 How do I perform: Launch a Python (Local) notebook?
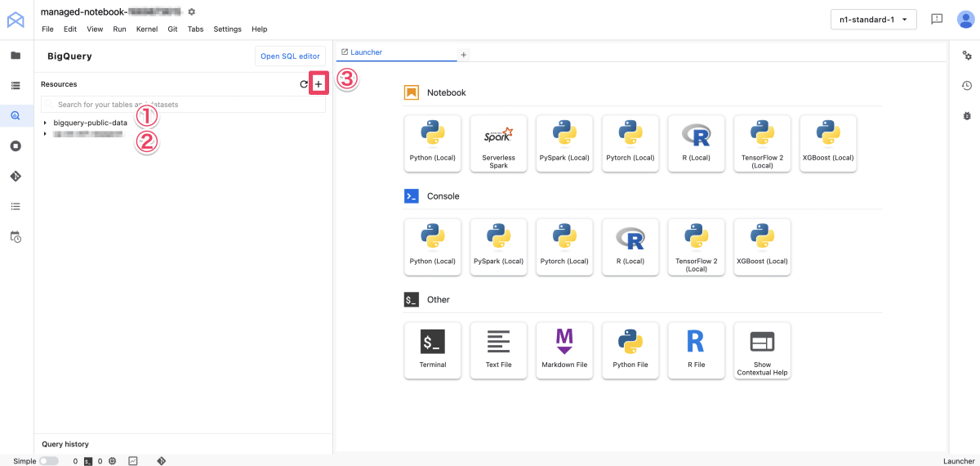tap(433, 143)
